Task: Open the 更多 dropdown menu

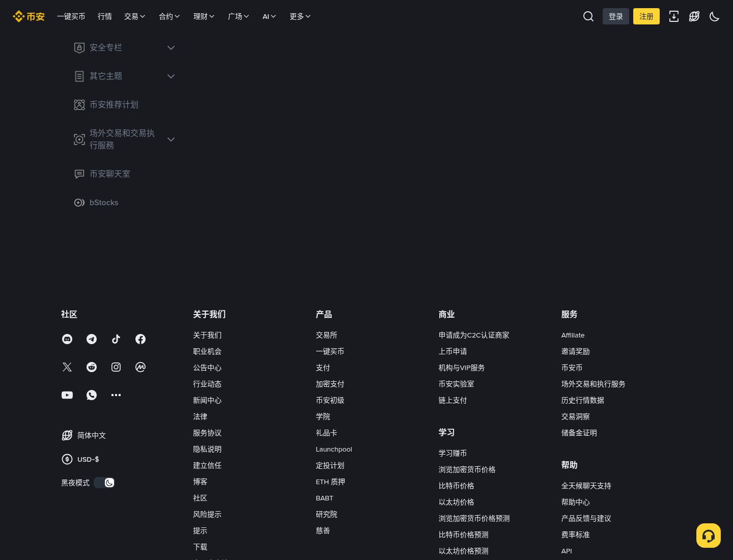Action: pyautogui.click(x=300, y=16)
